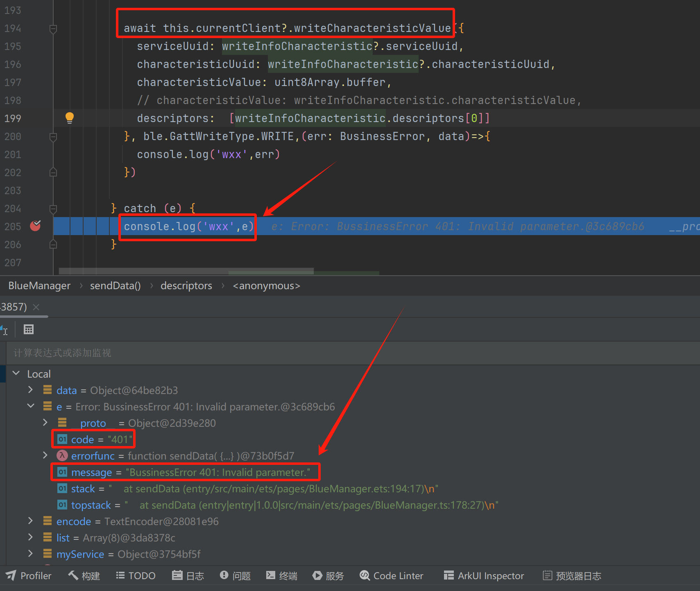Open the Profiler tool window
Image resolution: width=700 pixels, height=591 pixels.
pyautogui.click(x=29, y=575)
